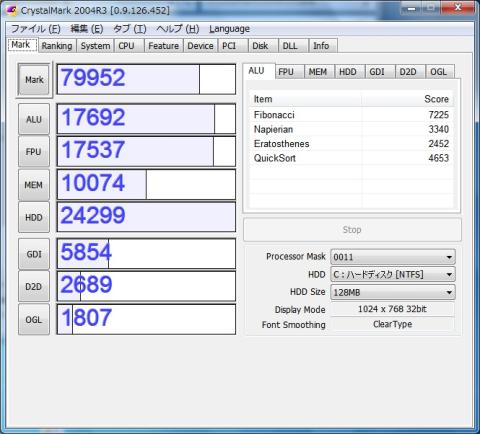
Task: Select the GDI results sub-tab
Action: point(380,72)
